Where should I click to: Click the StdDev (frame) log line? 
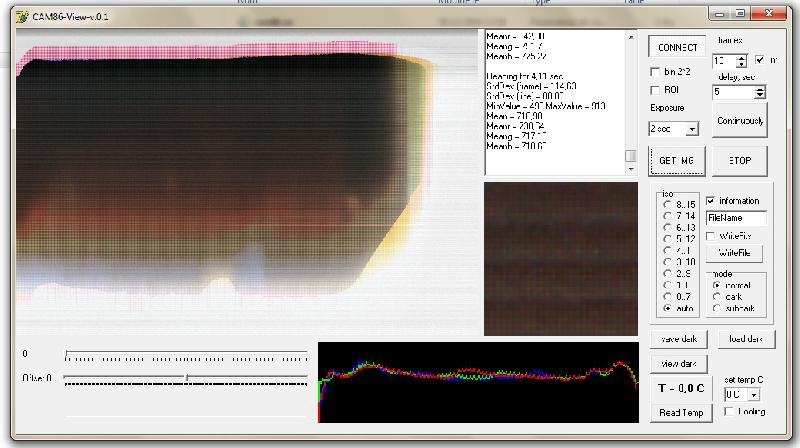pos(531,86)
